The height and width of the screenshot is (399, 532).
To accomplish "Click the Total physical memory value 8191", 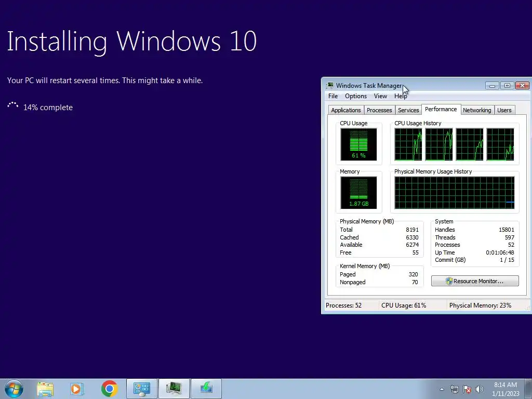I will click(x=412, y=230).
